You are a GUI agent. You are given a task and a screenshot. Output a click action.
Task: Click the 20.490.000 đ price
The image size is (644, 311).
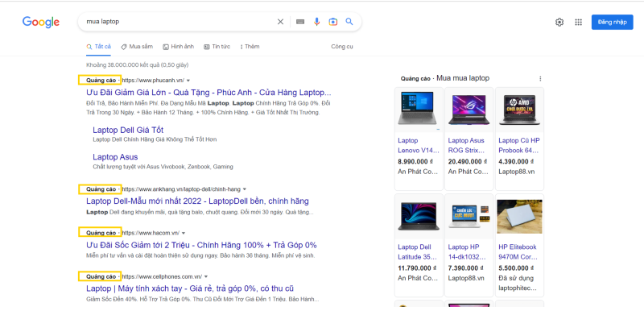click(x=468, y=161)
